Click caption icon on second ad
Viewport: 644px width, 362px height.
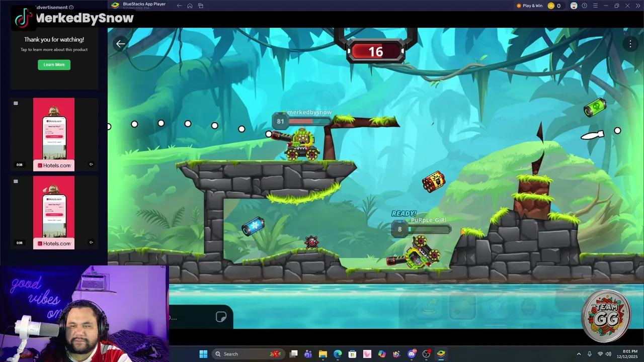tap(16, 181)
